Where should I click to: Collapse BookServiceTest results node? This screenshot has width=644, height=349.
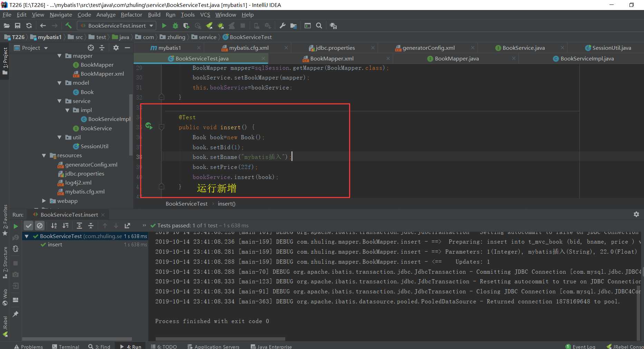tap(27, 236)
